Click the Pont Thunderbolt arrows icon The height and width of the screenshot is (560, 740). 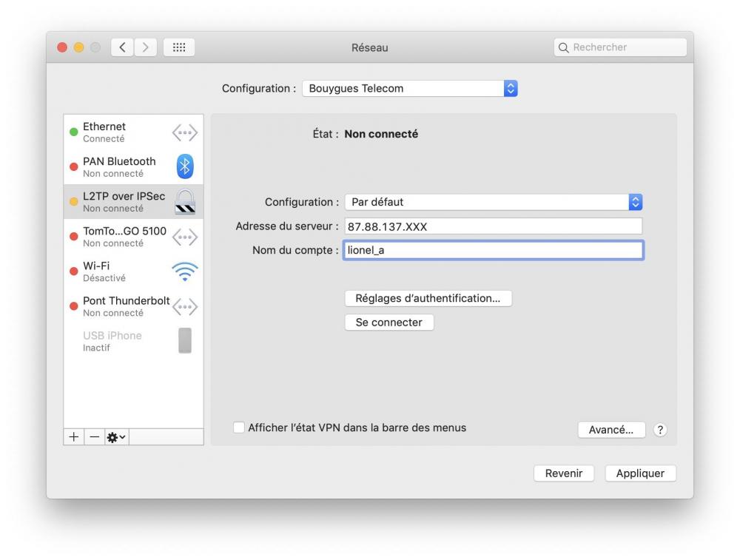[184, 307]
